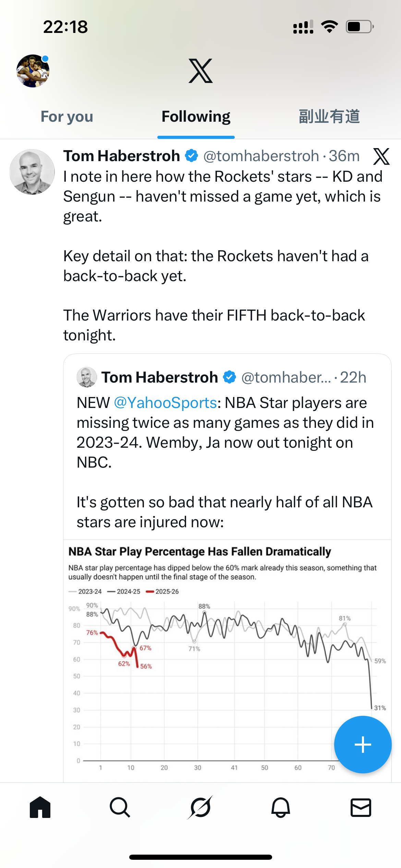Select the Following tab

(x=196, y=117)
